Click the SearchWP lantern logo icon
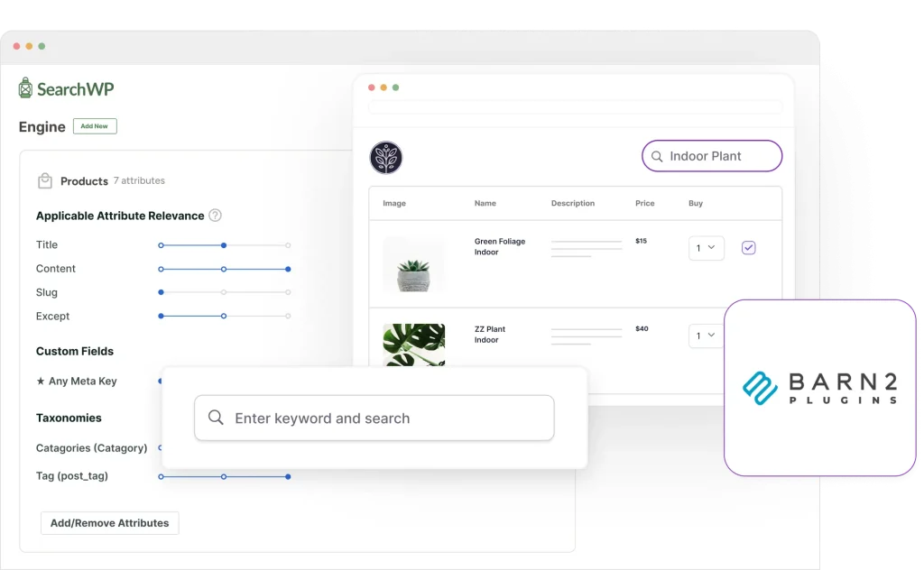Viewport: 924px width, 570px height. (x=25, y=87)
